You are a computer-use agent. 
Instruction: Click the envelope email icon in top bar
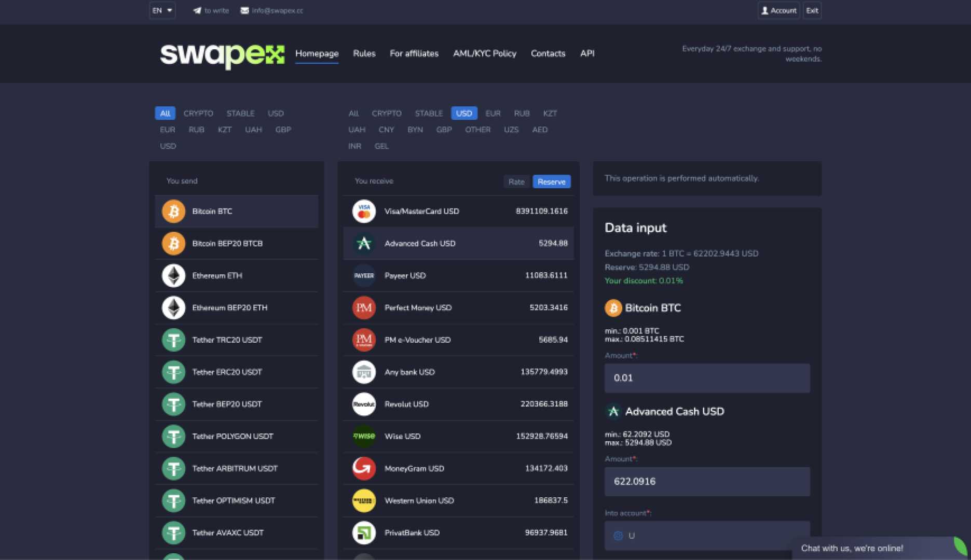244,10
